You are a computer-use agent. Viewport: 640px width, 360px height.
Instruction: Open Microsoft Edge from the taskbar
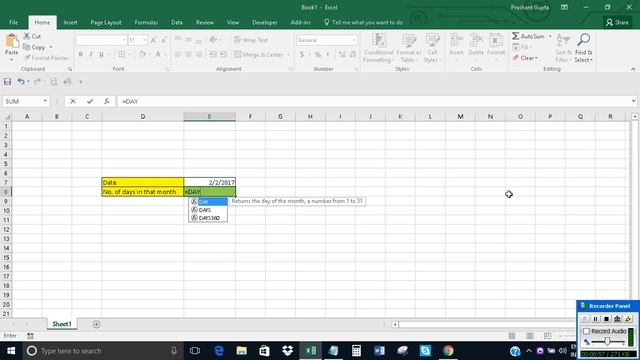point(219,351)
